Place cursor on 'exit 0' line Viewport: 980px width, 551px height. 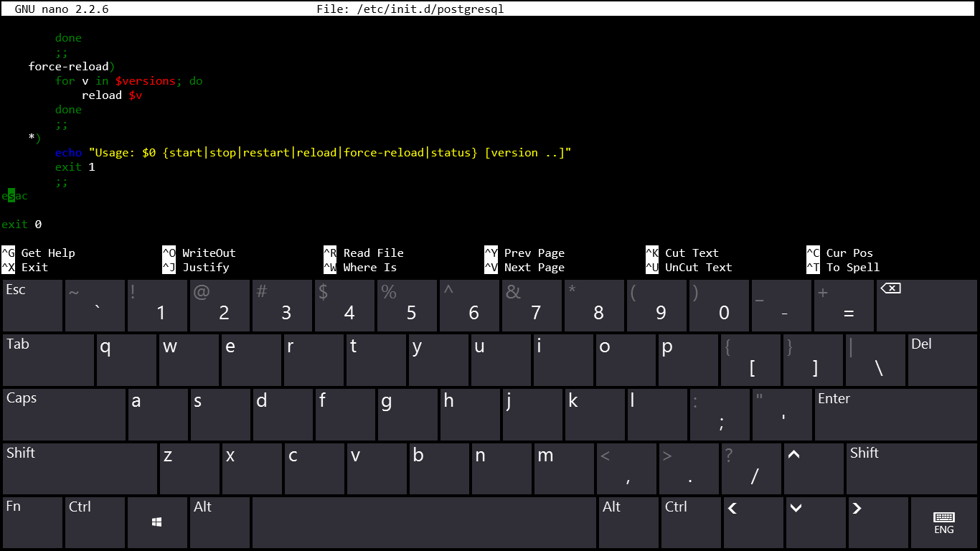22,225
